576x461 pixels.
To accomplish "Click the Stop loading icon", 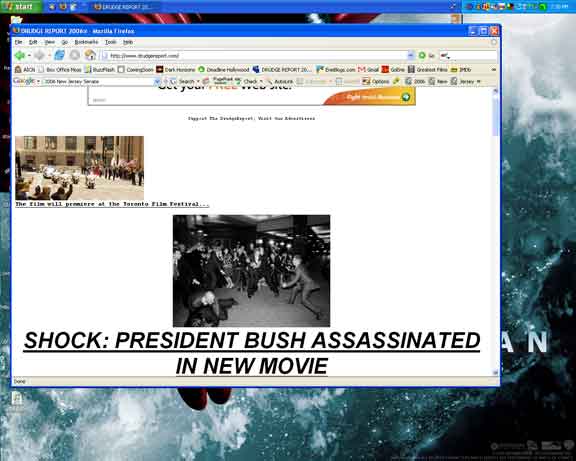I will 75,55.
